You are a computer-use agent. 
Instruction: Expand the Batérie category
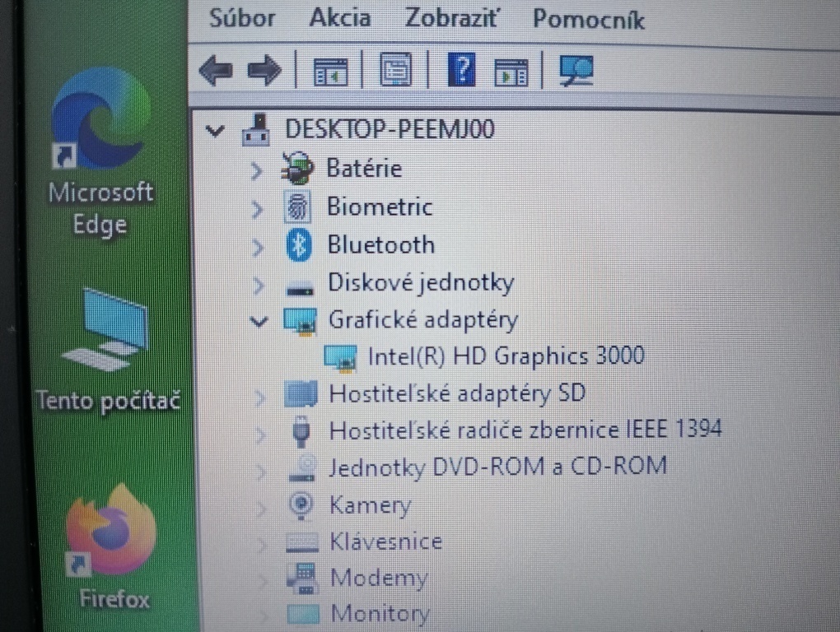[x=258, y=170]
